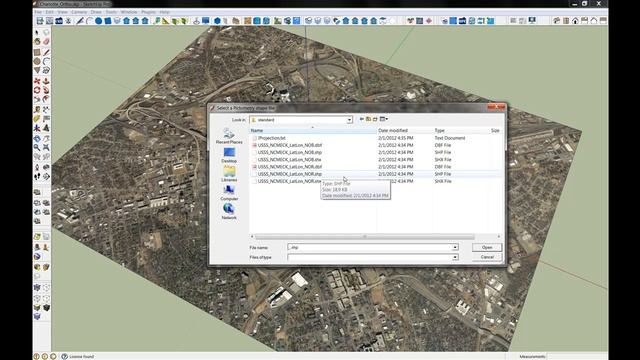This screenshot has height=360, width=640.
Task: Click the pencil icon in top toolbar
Action: point(80,20)
